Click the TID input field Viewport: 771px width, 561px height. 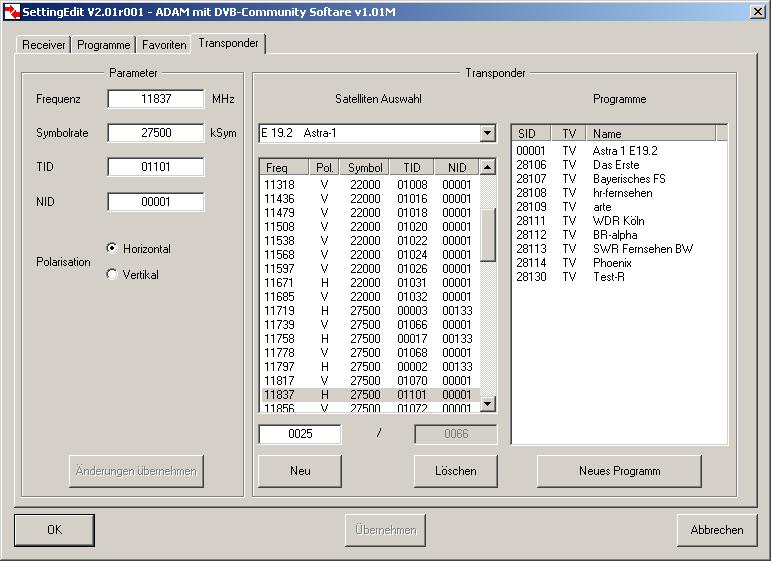tap(155, 167)
